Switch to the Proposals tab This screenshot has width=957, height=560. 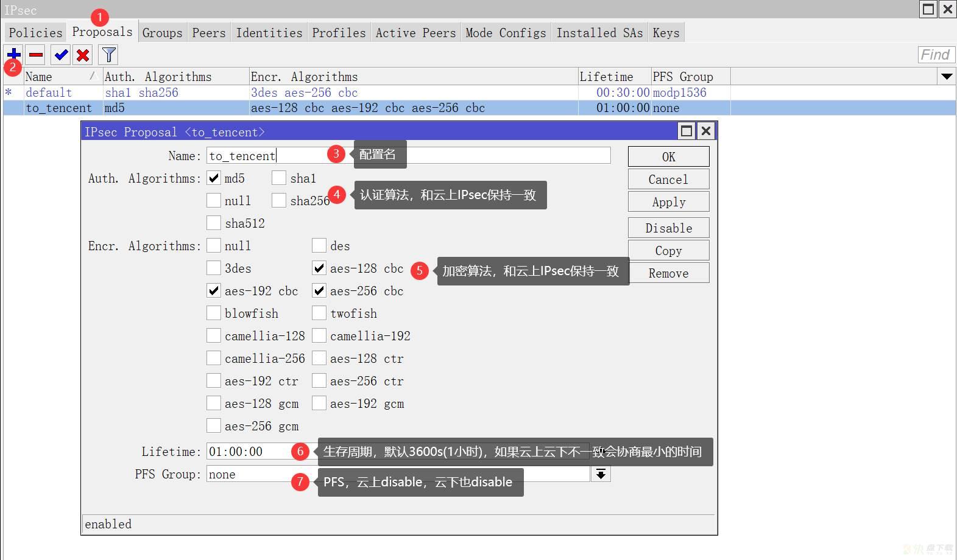pyautogui.click(x=102, y=32)
